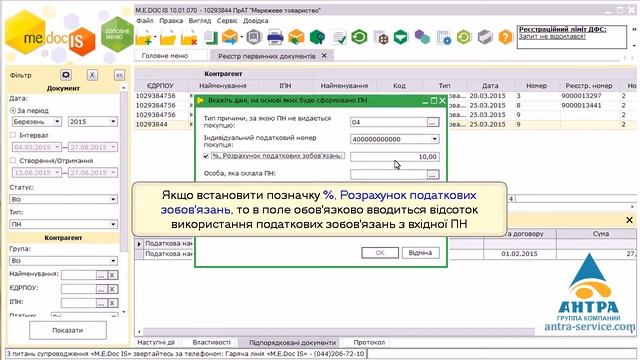Click the ІПН filter input field
Image resolution: width=640 pixels, height=360 pixels.
79,303
